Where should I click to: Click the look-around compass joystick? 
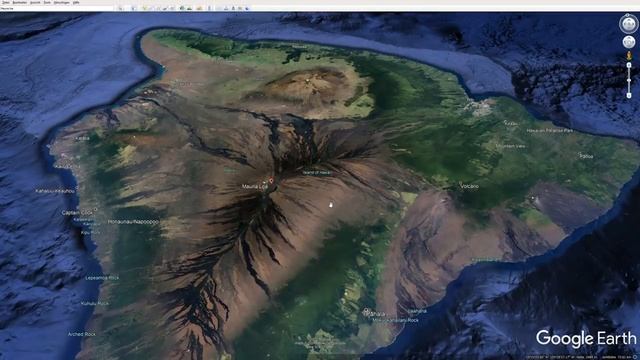click(629, 24)
